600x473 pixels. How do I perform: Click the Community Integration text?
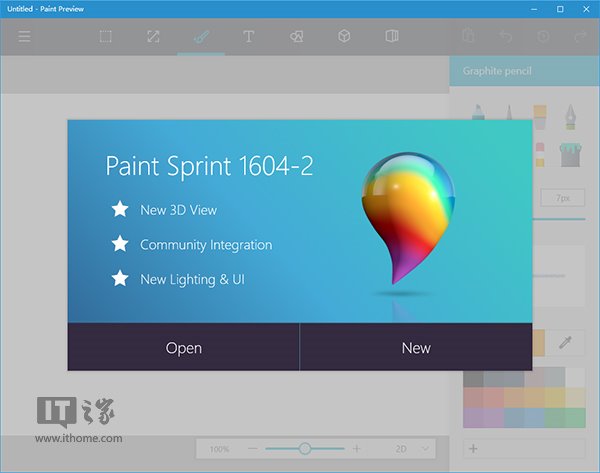tap(206, 245)
